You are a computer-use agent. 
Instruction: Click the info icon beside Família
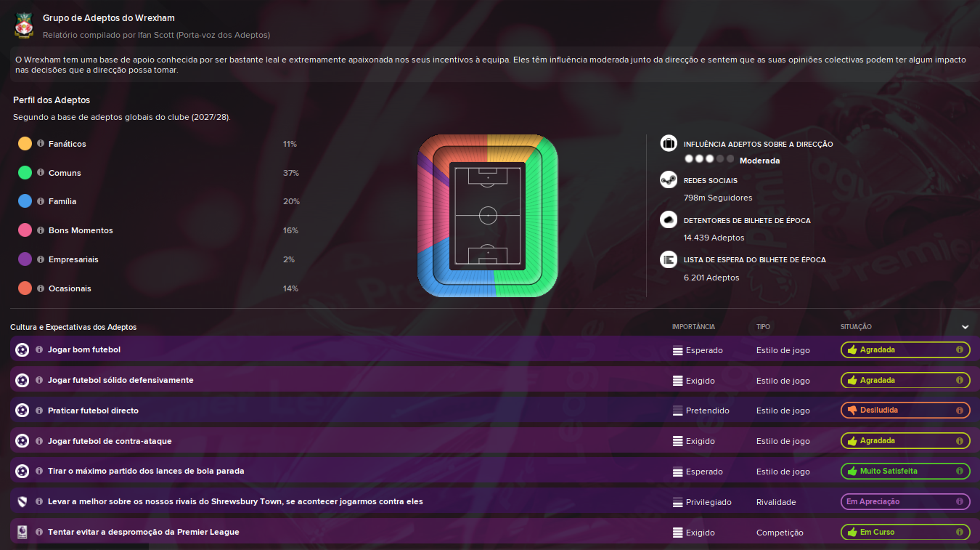point(41,201)
